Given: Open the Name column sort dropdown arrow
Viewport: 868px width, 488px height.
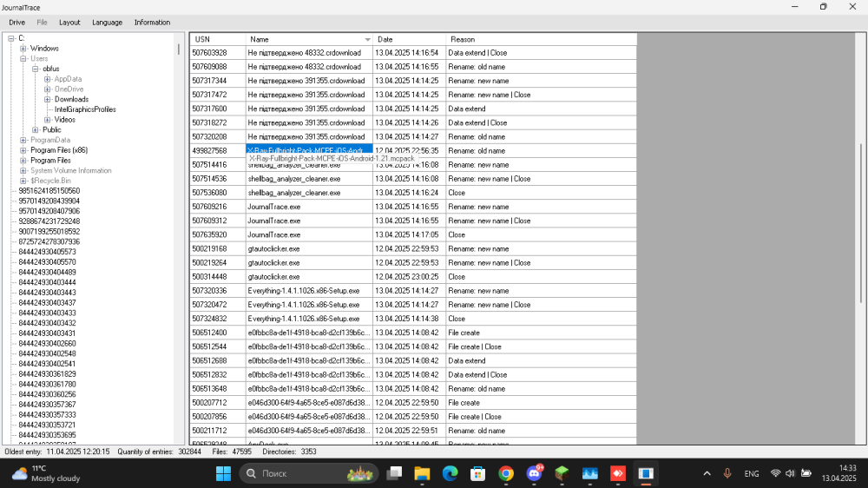Looking at the screenshot, I should tap(367, 39).
